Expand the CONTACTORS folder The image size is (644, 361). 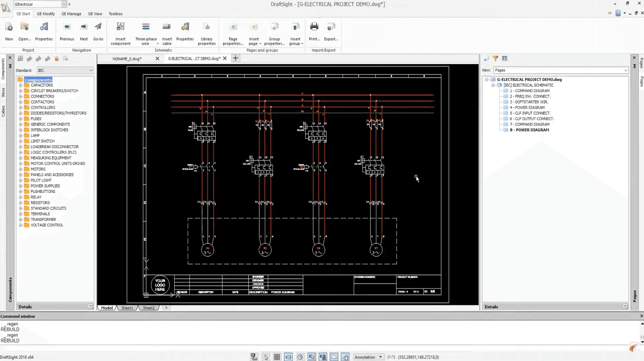pyautogui.click(x=20, y=102)
